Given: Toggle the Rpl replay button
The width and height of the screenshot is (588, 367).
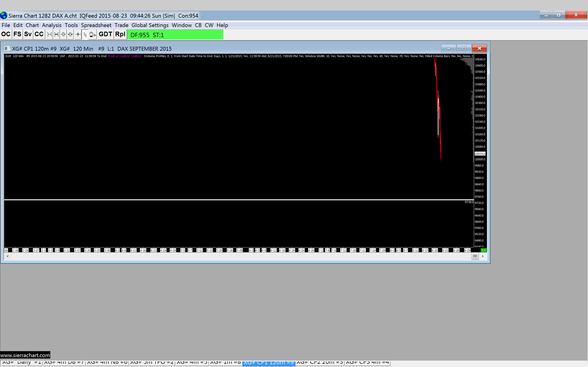Looking at the screenshot, I should [120, 34].
